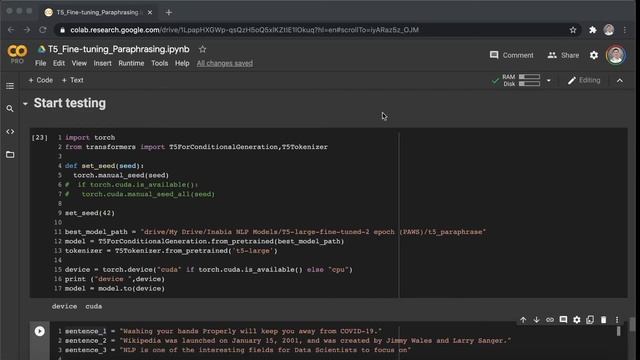Add a new Text cell
The width and height of the screenshot is (640, 360).
tap(72, 80)
